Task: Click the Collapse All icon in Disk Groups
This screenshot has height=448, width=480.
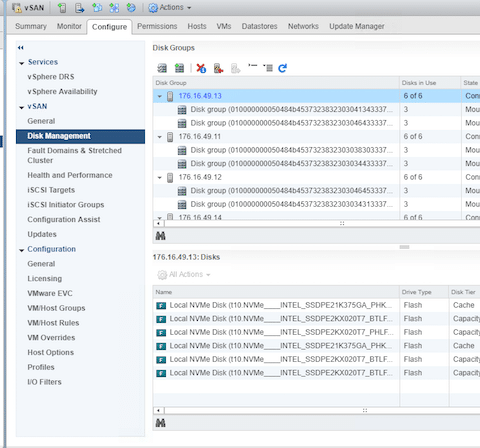Action: [x=253, y=66]
